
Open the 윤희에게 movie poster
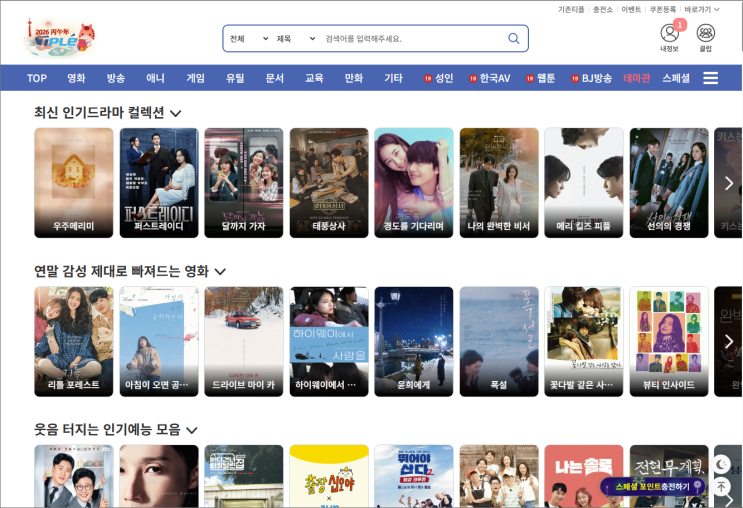[414, 341]
